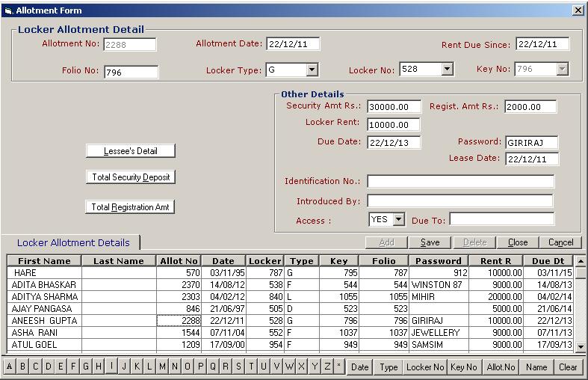Viewport: 588px width, 380px height.
Task: Click the Password column header
Action: click(439, 261)
